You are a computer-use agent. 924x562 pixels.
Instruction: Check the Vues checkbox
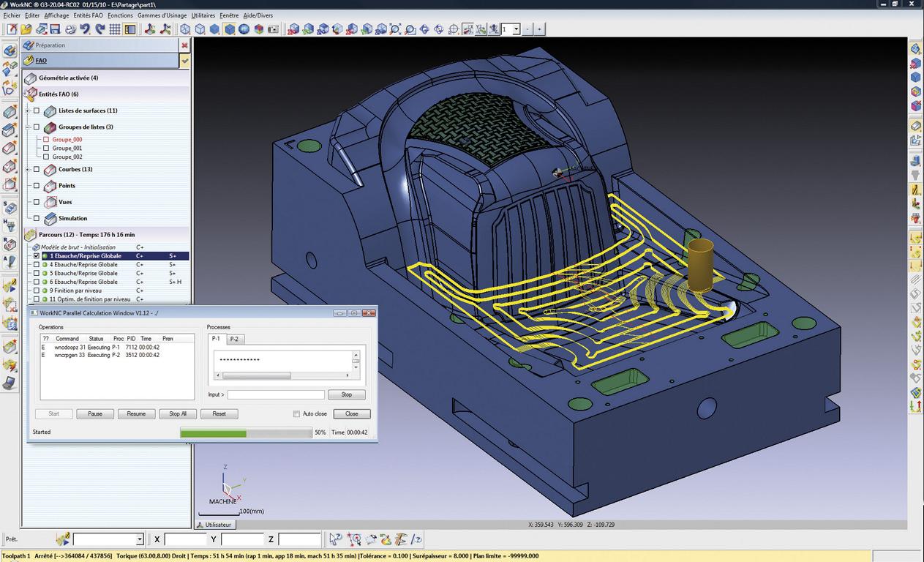[37, 202]
